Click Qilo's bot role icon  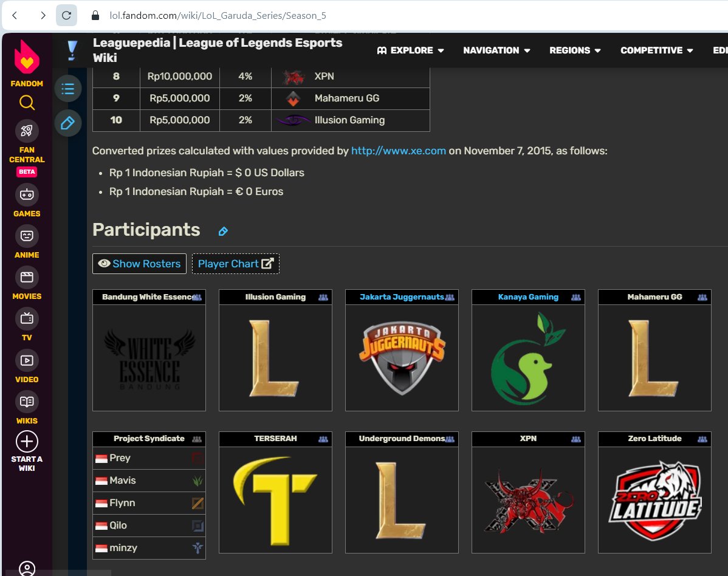(x=197, y=526)
